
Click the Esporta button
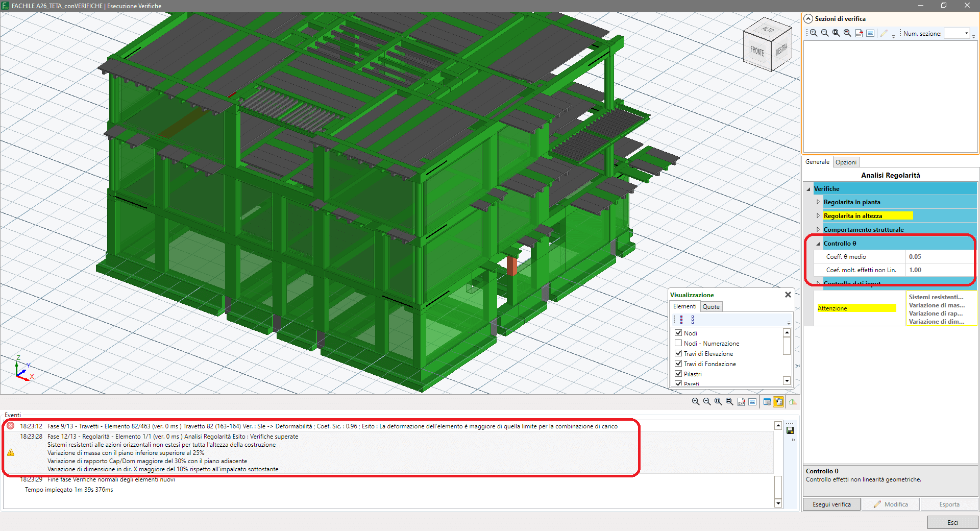[949, 504]
